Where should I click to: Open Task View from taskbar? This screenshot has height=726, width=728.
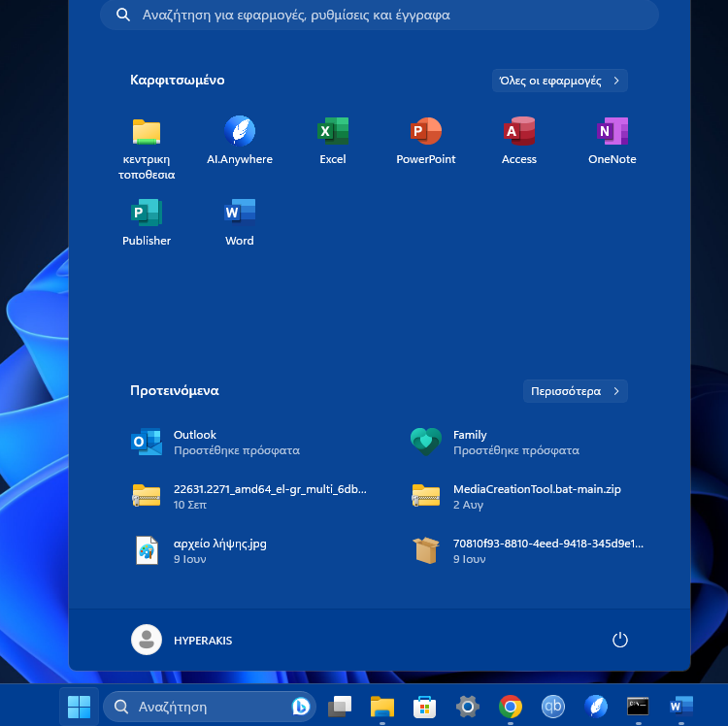point(340,707)
